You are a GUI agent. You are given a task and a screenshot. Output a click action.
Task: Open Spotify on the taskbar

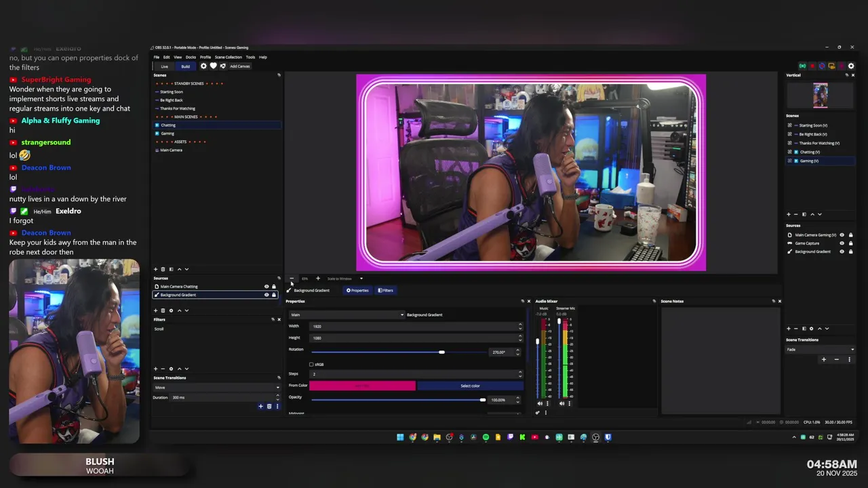click(486, 437)
